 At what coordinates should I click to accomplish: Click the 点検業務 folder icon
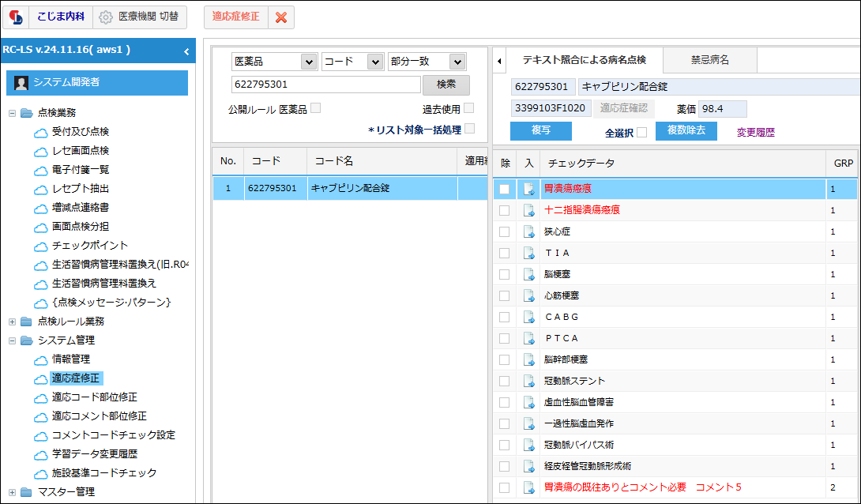click(x=26, y=113)
